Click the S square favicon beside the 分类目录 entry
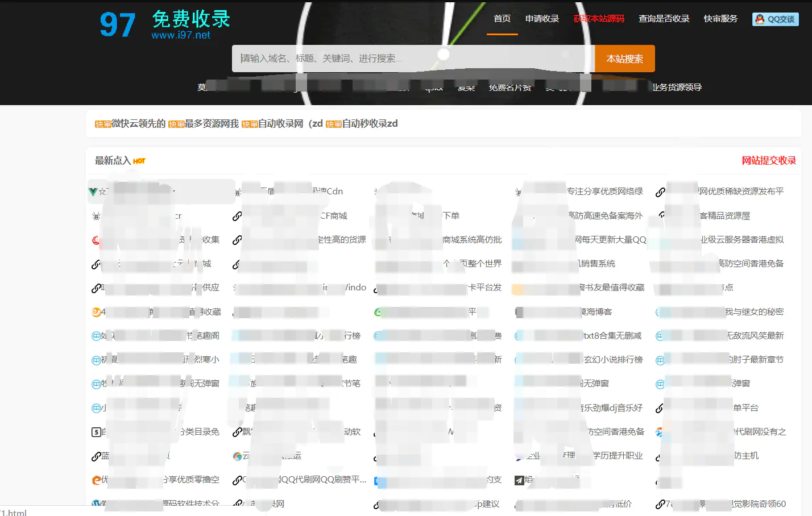The width and height of the screenshot is (812, 516). (x=96, y=431)
